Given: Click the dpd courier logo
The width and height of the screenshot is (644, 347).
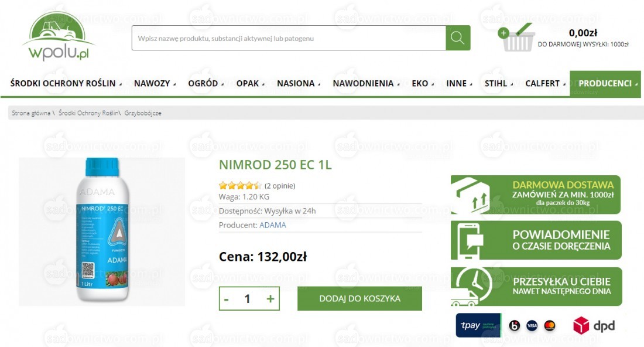Looking at the screenshot, I should tap(594, 326).
